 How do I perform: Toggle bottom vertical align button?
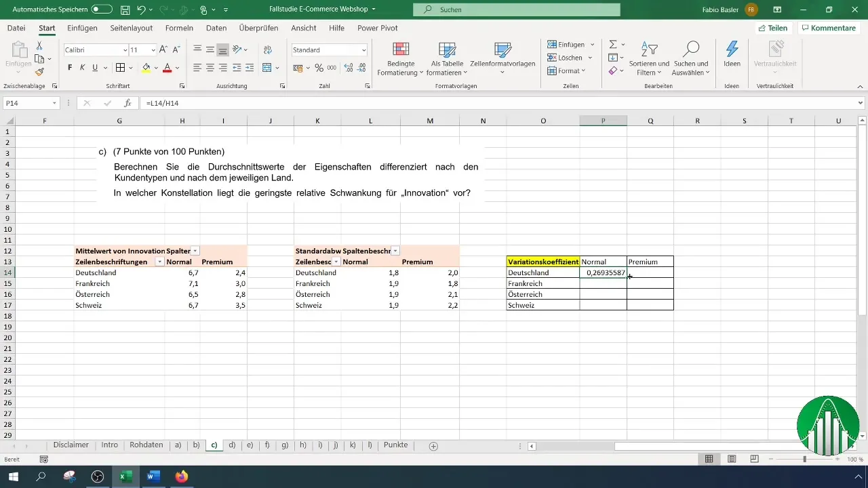223,49
